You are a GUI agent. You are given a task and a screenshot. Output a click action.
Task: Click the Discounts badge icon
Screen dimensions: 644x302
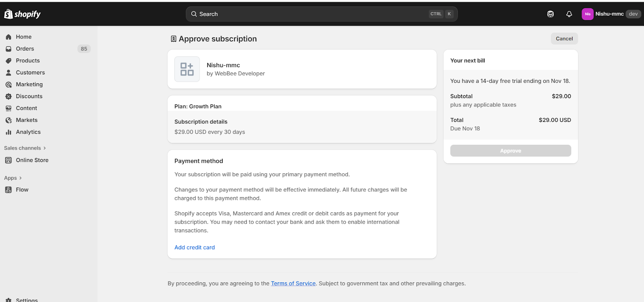8,97
